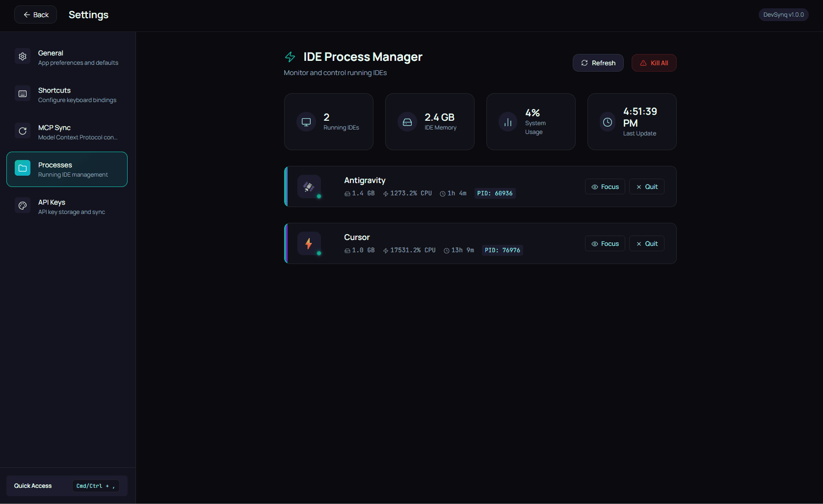
Task: Focus the Antigravity IDE
Action: click(x=605, y=186)
